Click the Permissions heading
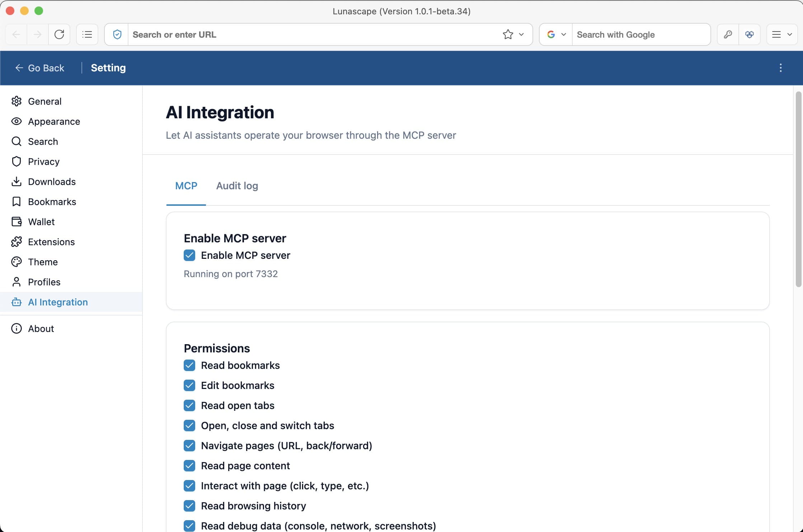 pyautogui.click(x=217, y=348)
